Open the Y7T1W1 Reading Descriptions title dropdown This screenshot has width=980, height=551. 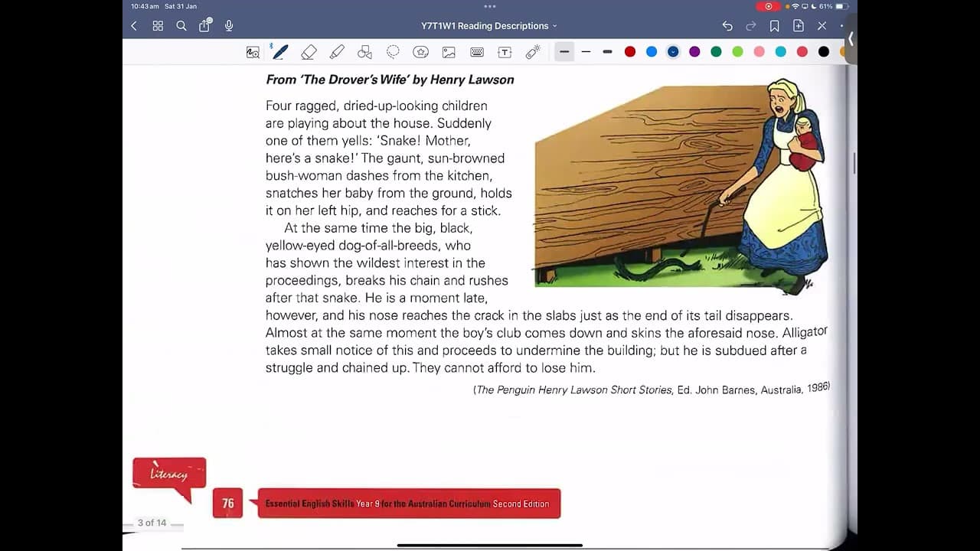[489, 26]
